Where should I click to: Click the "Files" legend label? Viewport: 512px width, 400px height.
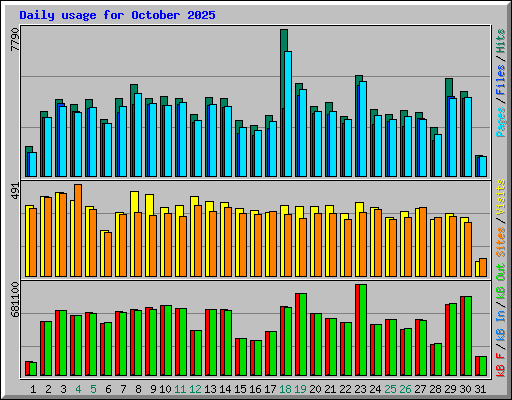(x=501, y=80)
